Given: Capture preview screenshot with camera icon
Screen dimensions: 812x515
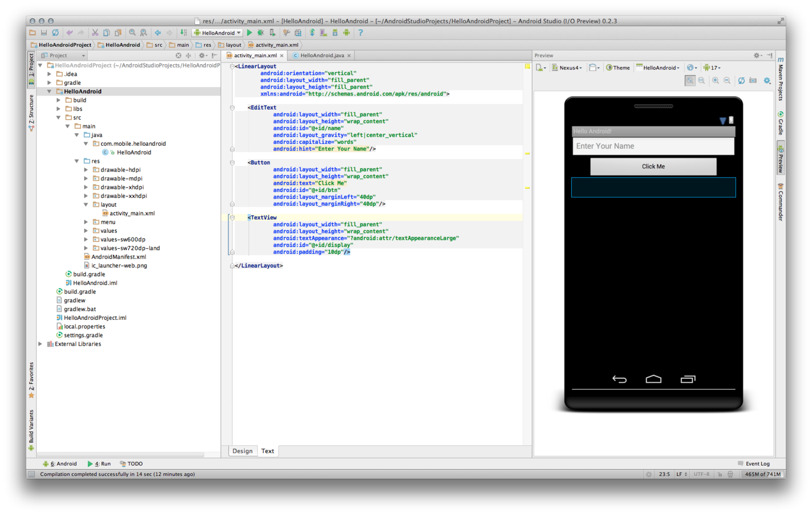Looking at the screenshot, I should pyautogui.click(x=753, y=81).
